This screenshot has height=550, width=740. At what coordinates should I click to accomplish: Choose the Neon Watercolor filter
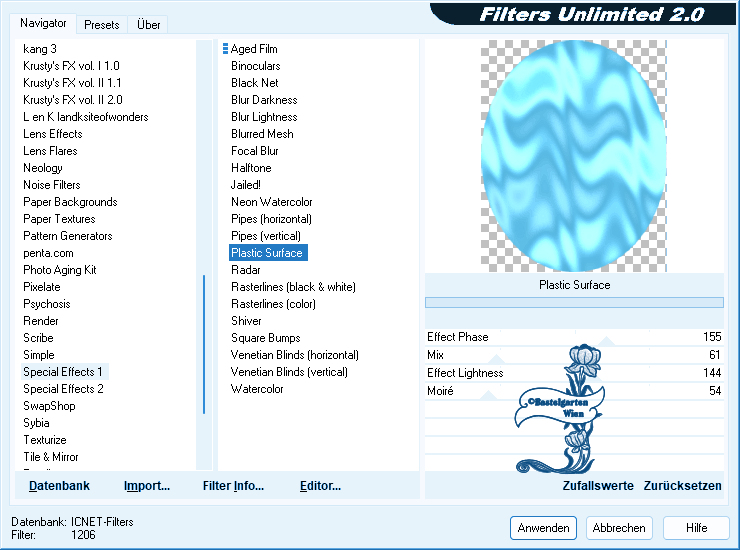pos(272,202)
